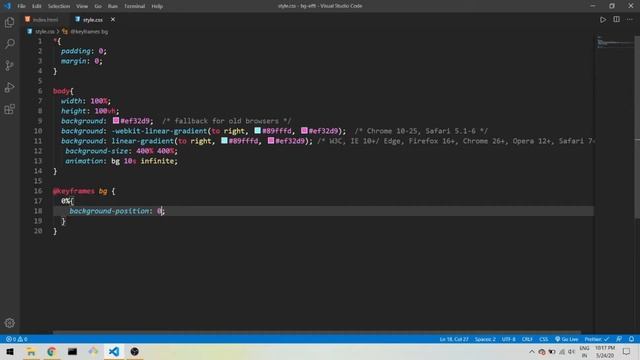Open the Terminal menu
The width and height of the screenshot is (640, 360).
point(134,6)
